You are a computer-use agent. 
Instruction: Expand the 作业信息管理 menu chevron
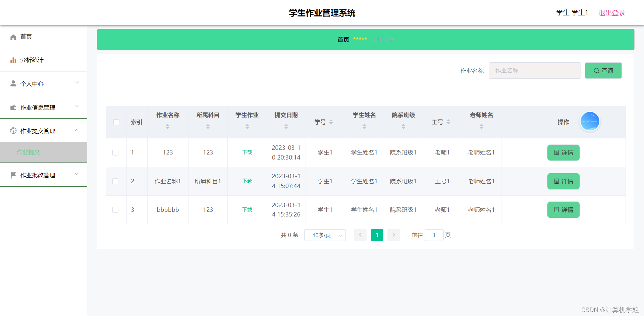click(76, 106)
